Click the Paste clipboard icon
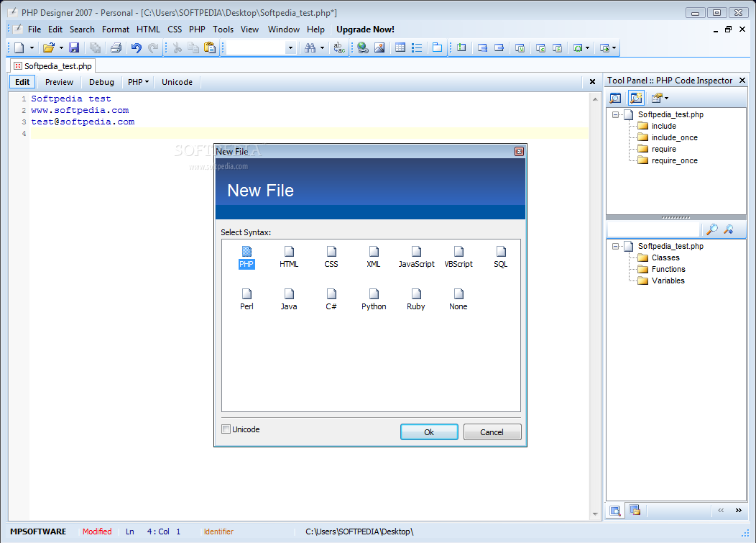Viewport: 756px width, 543px height. (210, 47)
